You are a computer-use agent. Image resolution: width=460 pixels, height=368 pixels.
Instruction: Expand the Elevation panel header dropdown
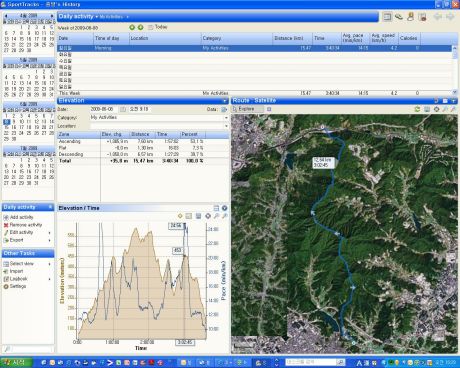point(225,101)
